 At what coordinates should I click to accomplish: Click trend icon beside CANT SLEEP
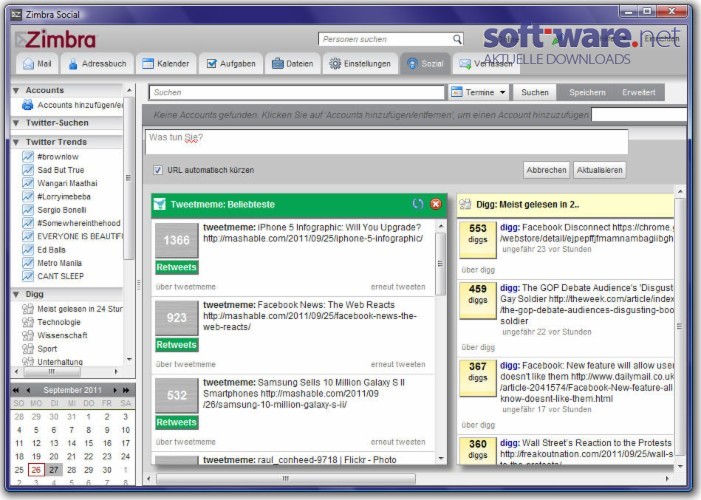[x=28, y=276]
